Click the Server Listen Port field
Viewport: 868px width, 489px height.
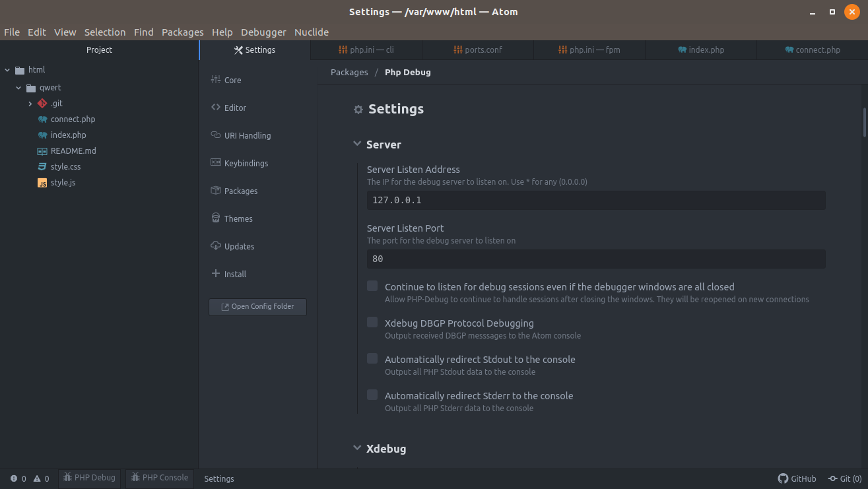pyautogui.click(x=596, y=259)
